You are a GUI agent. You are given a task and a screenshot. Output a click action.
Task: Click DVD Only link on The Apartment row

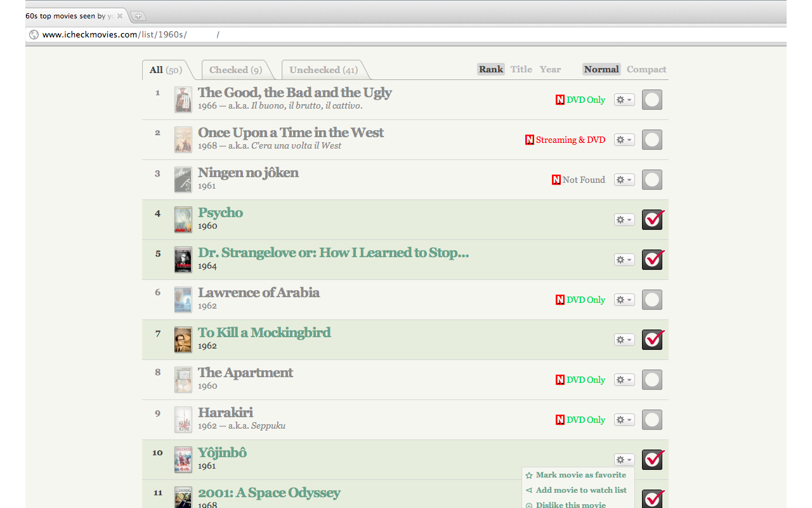[x=586, y=380]
